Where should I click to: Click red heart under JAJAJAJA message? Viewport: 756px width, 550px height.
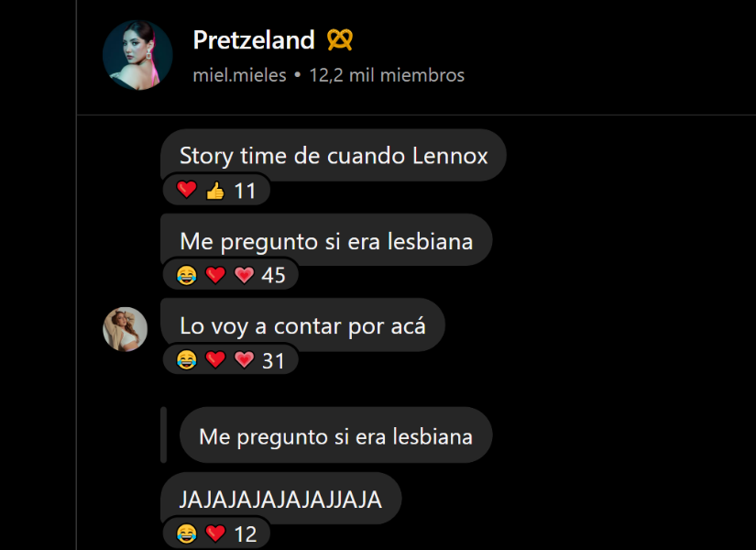[x=215, y=533]
